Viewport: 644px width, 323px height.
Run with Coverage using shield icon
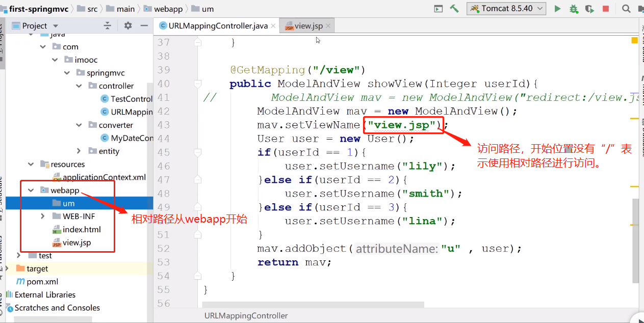589,9
